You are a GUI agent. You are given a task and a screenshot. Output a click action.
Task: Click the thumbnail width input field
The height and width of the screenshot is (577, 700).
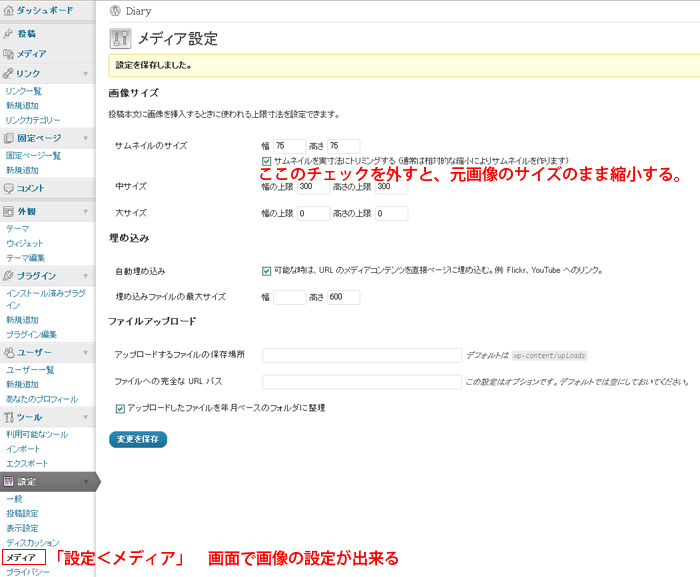coord(289,146)
